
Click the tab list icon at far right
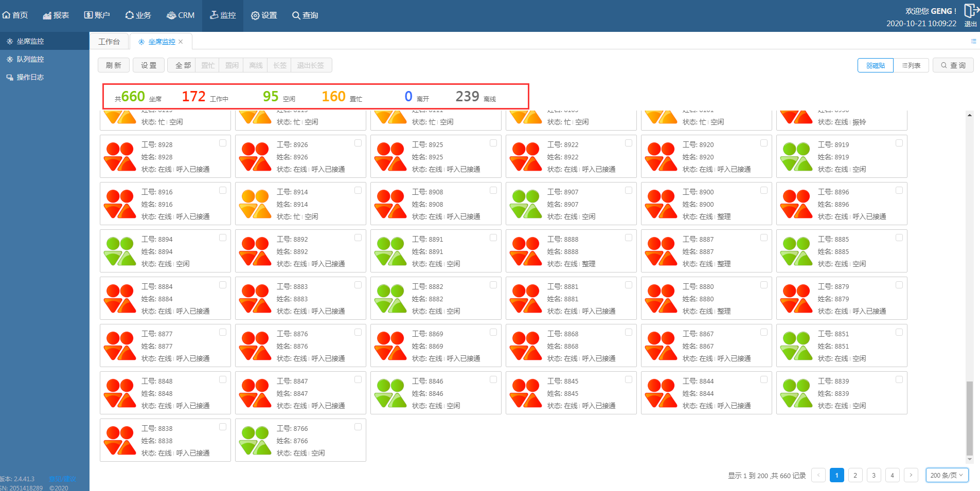973,41
